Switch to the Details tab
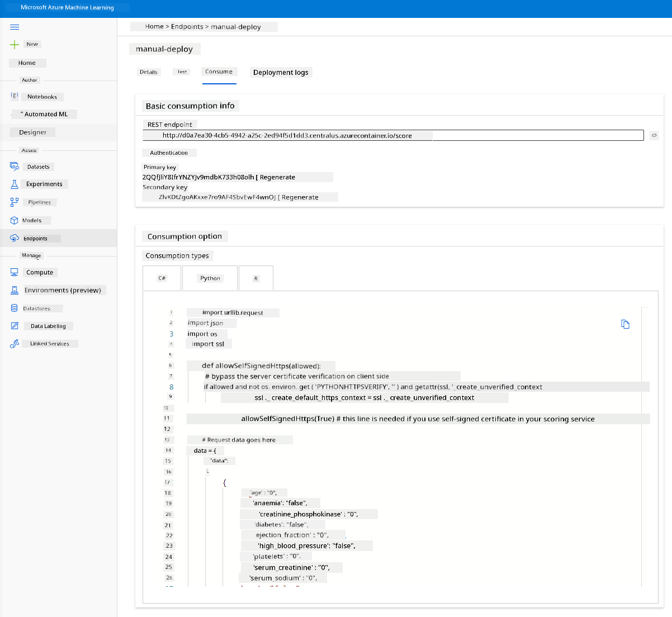The width and height of the screenshot is (672, 617). [149, 72]
